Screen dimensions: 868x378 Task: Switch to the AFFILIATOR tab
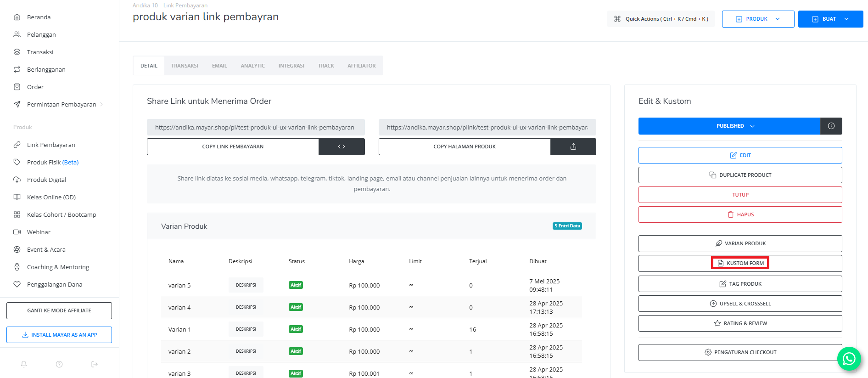point(362,66)
